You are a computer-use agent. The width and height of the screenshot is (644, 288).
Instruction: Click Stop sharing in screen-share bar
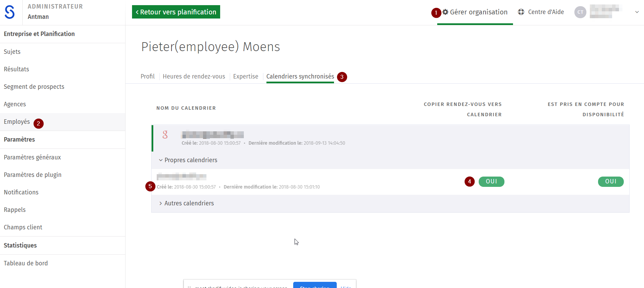(315, 285)
